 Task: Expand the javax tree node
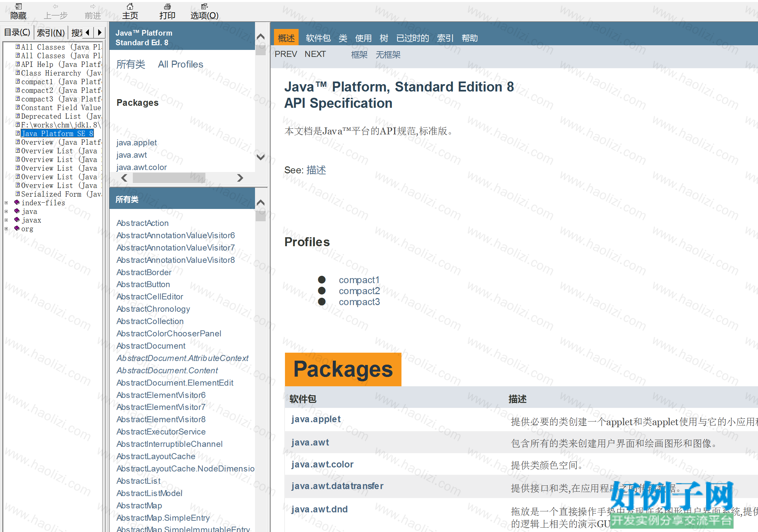tap(6, 220)
